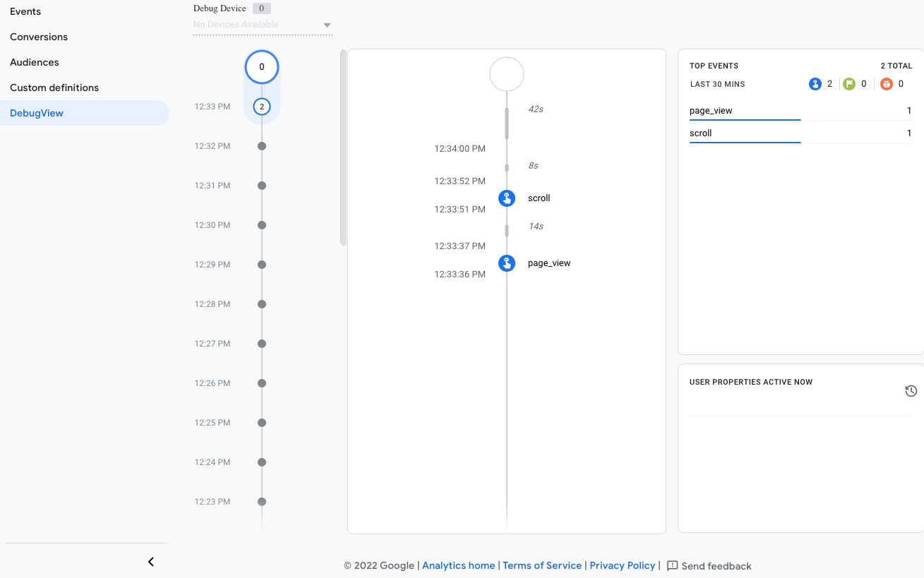The image size is (924, 578).
Task: Click the Debug Device count badge
Action: [262, 8]
